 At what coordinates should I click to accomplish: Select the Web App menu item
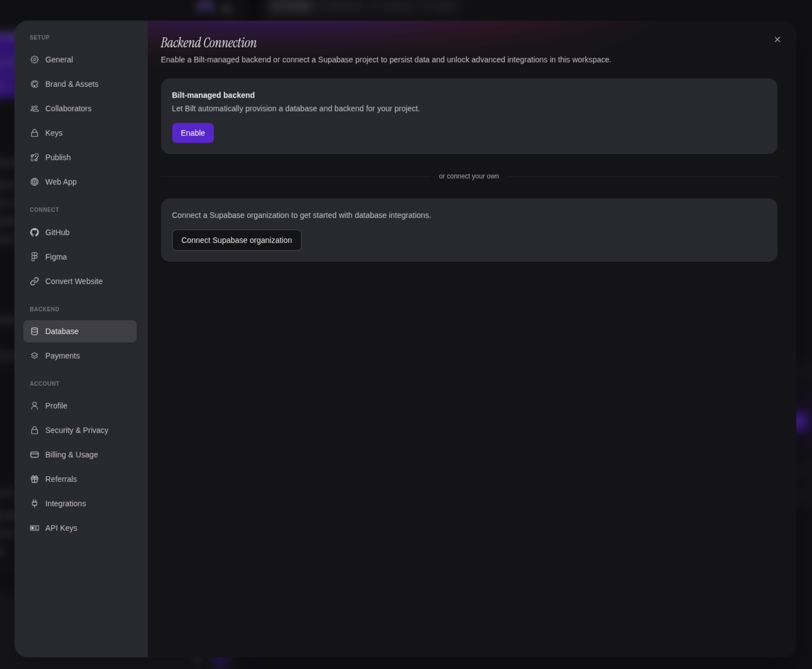(80, 182)
